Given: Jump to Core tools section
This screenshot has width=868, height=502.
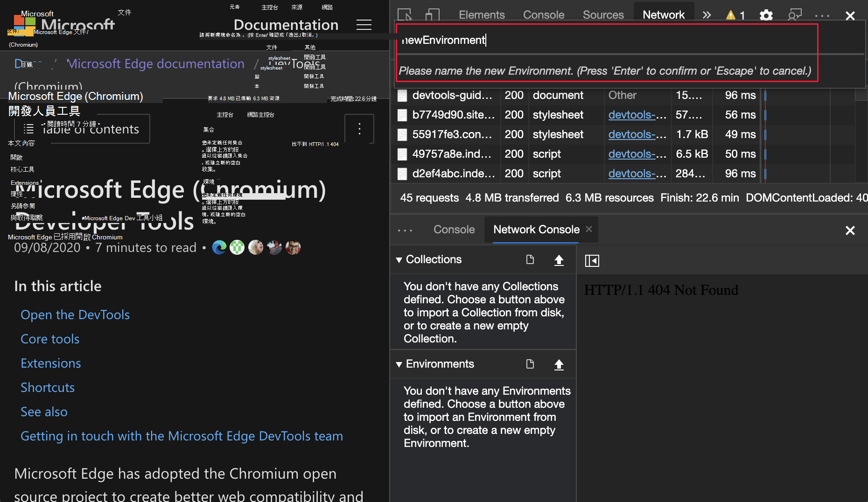Looking at the screenshot, I should 50,339.
